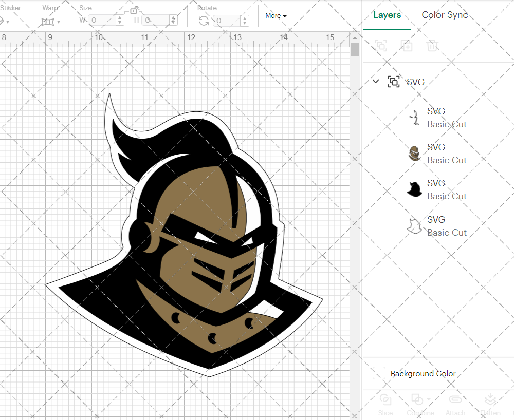Screen dimensions: 514x420
Task: Switch to the Color Sync tab
Action: click(x=445, y=15)
